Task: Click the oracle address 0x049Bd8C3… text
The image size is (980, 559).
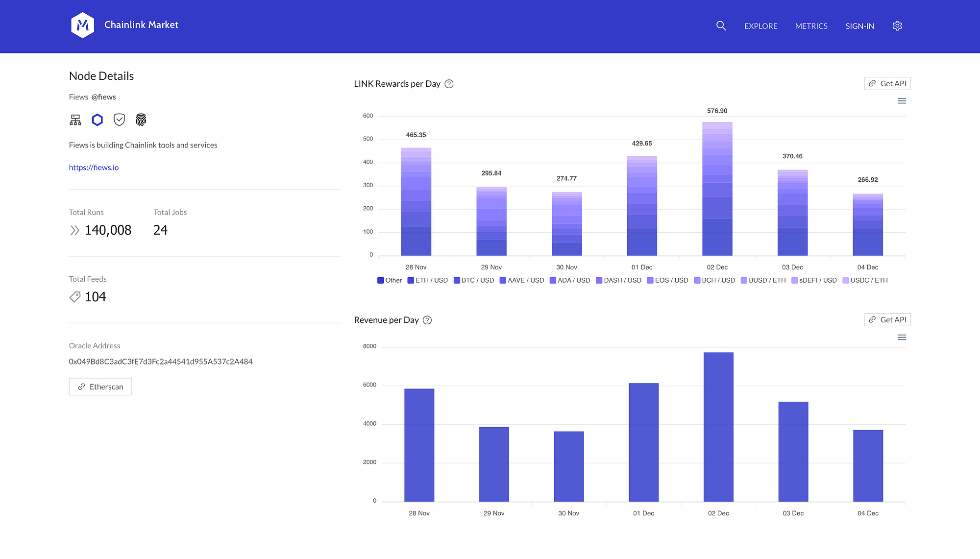Action: pos(161,362)
